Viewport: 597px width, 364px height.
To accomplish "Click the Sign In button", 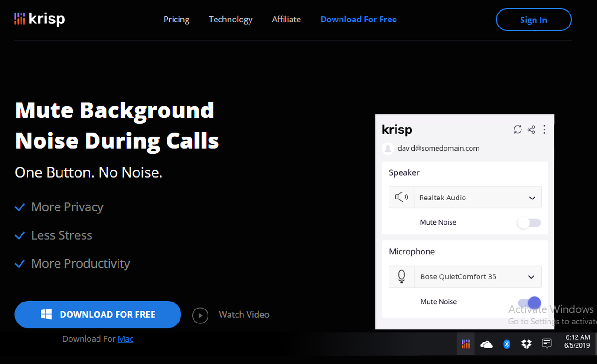I will pos(534,20).
